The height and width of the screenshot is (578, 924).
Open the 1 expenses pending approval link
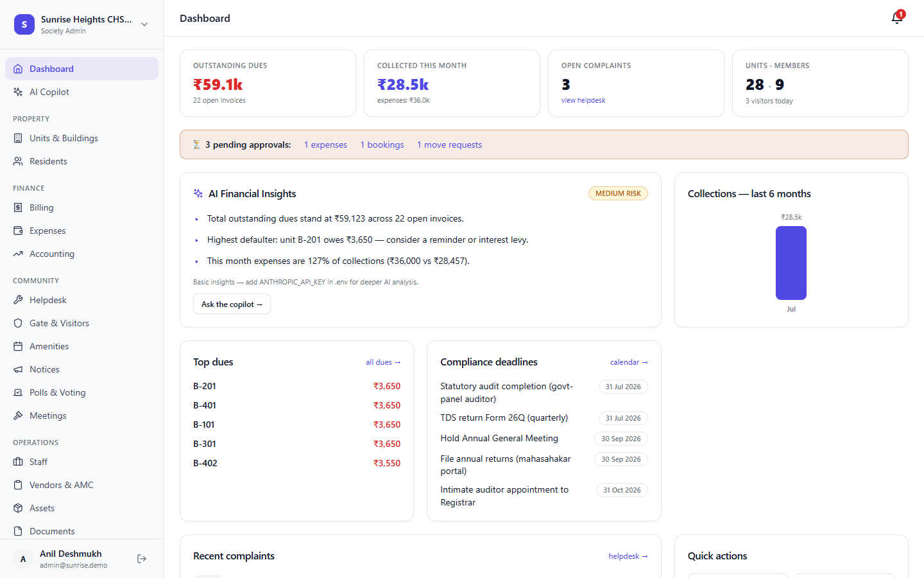pos(325,144)
